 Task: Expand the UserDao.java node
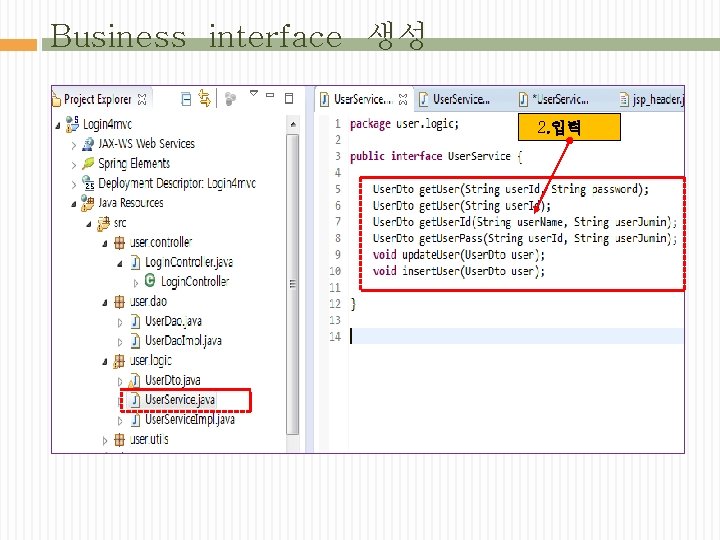(x=120, y=323)
